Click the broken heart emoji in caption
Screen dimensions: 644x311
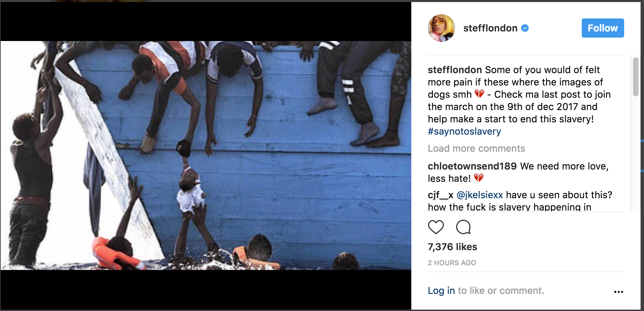pos(479,94)
